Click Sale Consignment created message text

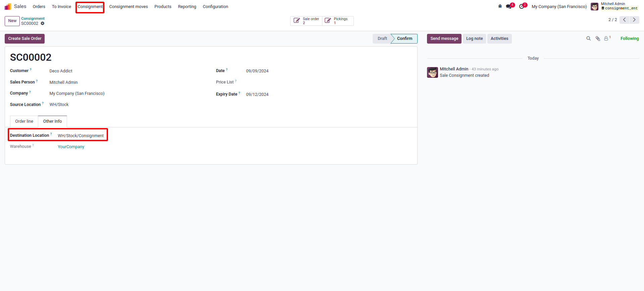[x=464, y=75]
